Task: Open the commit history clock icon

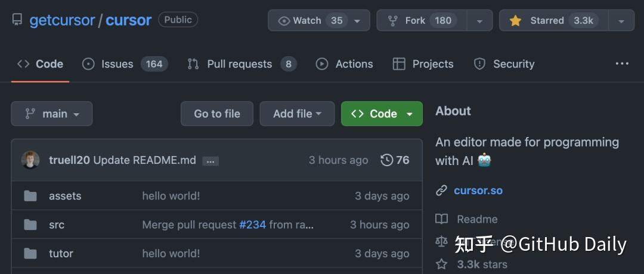Action: [387, 160]
